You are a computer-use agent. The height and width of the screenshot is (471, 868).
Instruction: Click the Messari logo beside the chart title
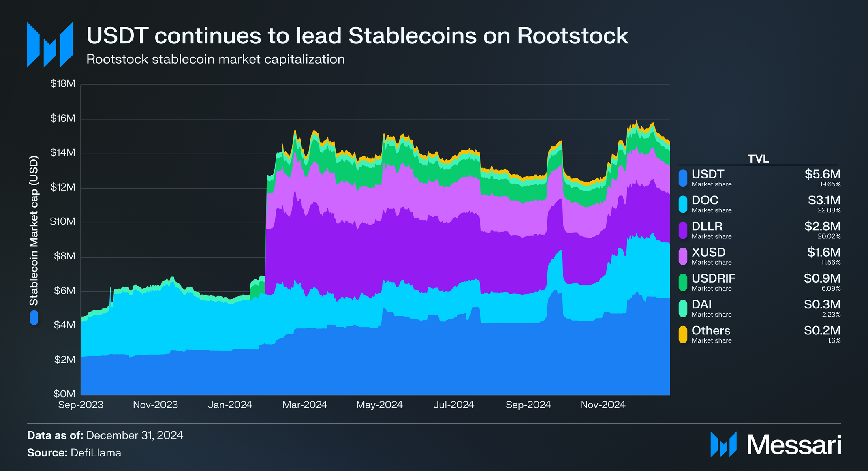pyautogui.click(x=50, y=45)
